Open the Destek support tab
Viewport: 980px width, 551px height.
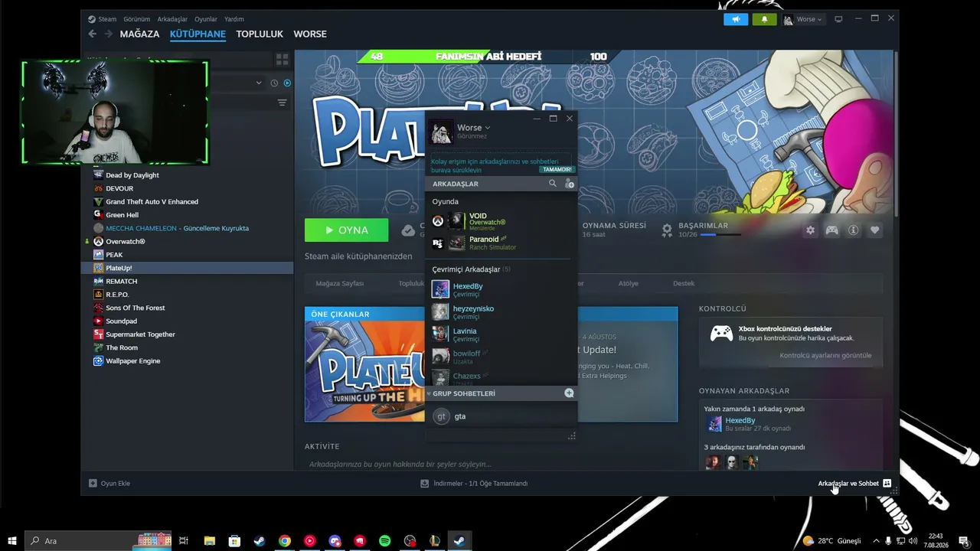684,284
